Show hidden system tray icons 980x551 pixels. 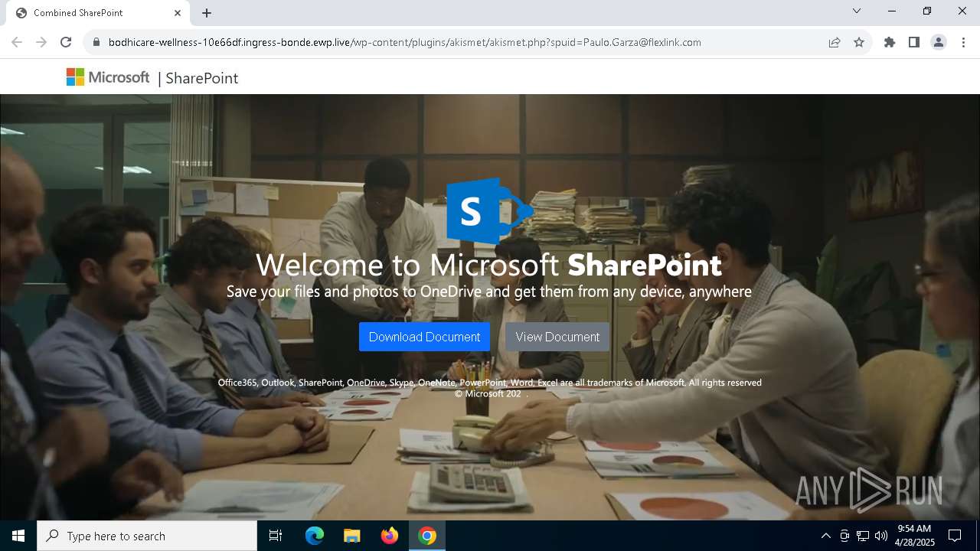coord(825,536)
